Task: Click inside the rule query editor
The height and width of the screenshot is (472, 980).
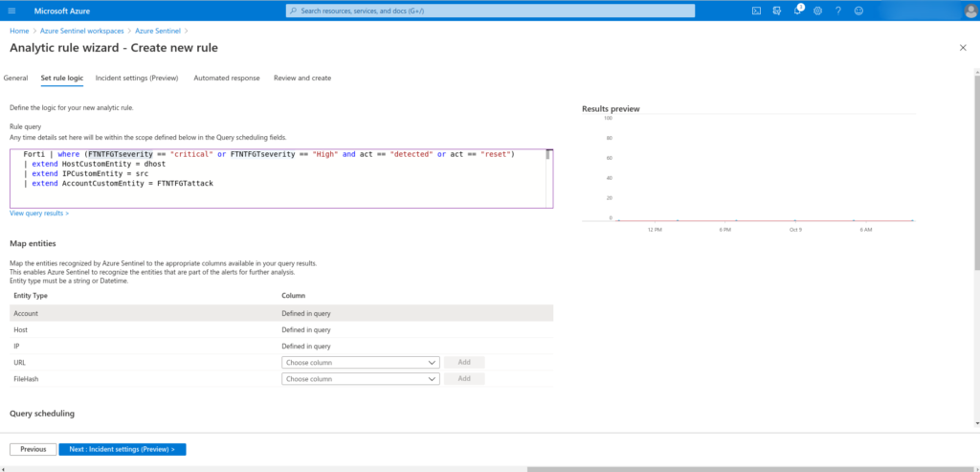Action: point(281,178)
